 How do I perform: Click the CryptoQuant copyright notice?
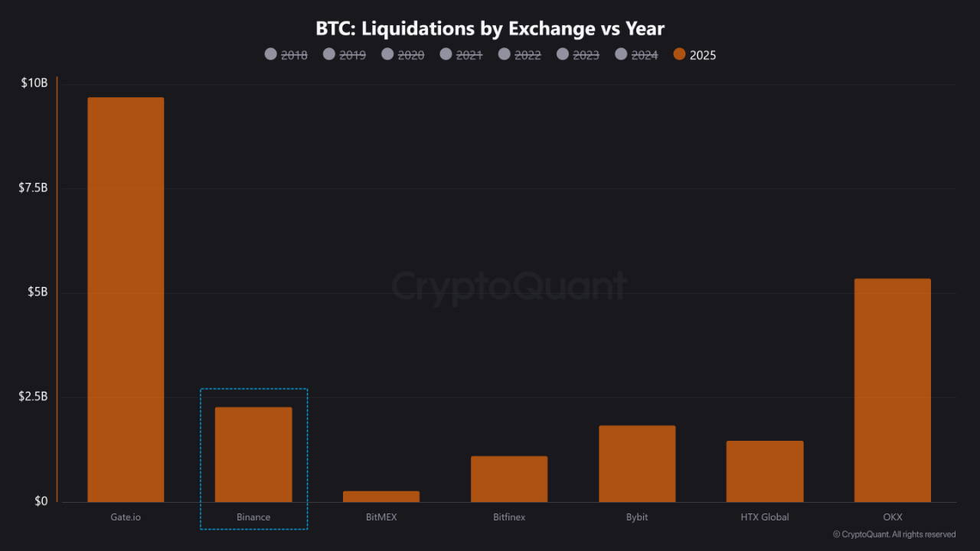coord(894,534)
